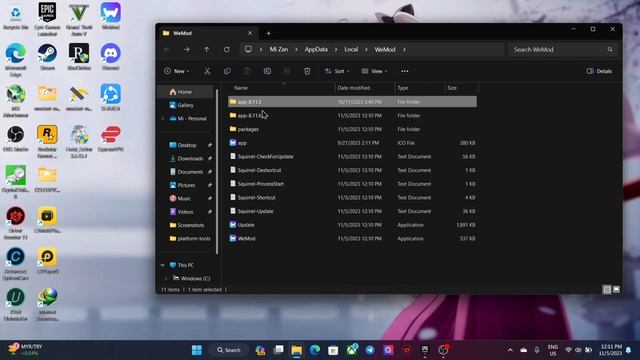Open the notification bell in the system tray
Viewport: 640px width, 360px height.
629,350
